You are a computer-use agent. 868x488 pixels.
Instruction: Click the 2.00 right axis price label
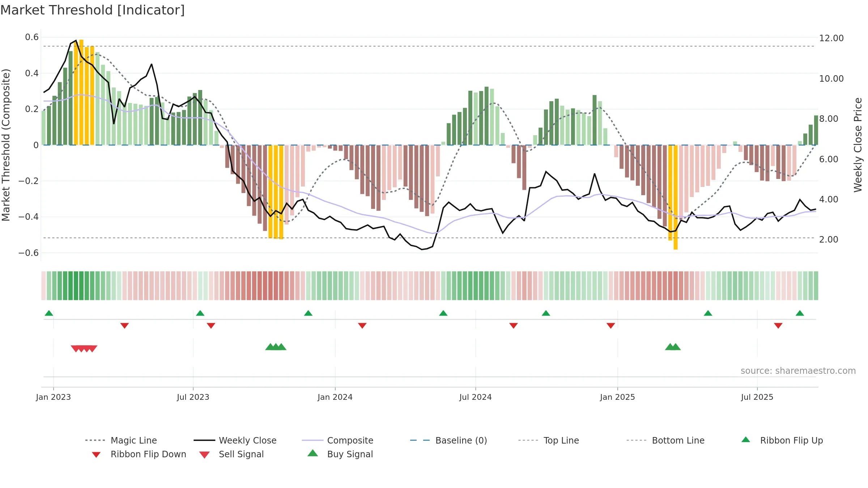pos(829,240)
